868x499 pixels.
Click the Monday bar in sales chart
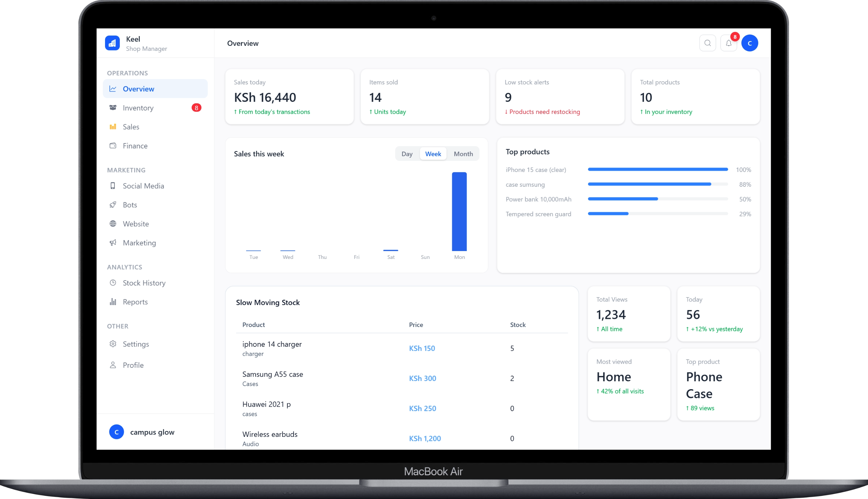(x=459, y=212)
